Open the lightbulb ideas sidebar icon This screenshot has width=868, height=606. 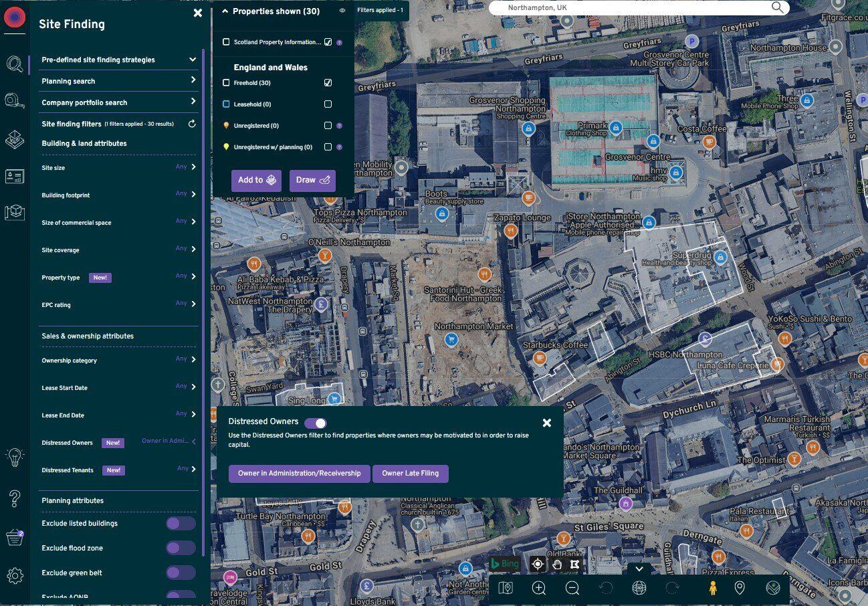tap(15, 458)
